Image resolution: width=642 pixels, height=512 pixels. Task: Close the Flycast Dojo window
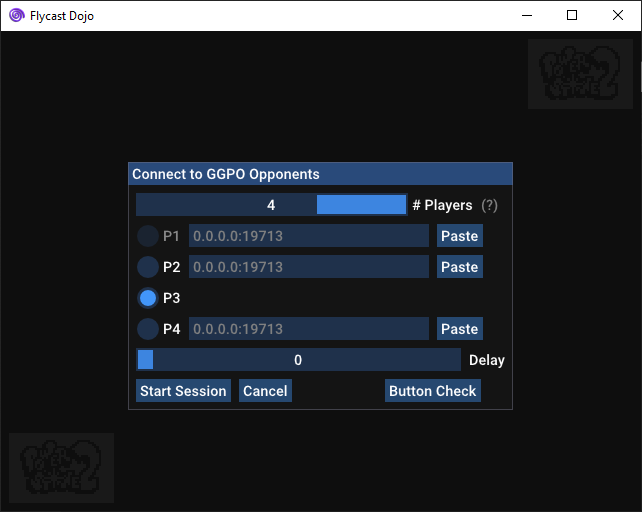tap(618, 16)
